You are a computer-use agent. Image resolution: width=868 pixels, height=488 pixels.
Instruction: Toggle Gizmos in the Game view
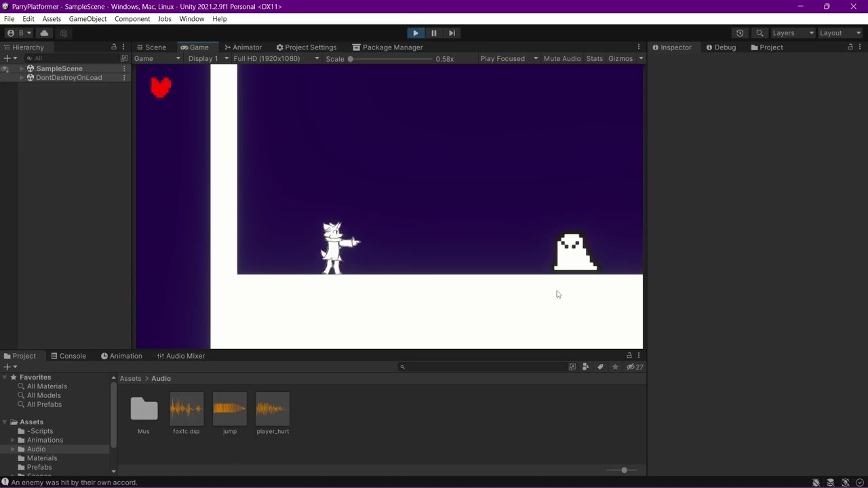click(x=620, y=58)
